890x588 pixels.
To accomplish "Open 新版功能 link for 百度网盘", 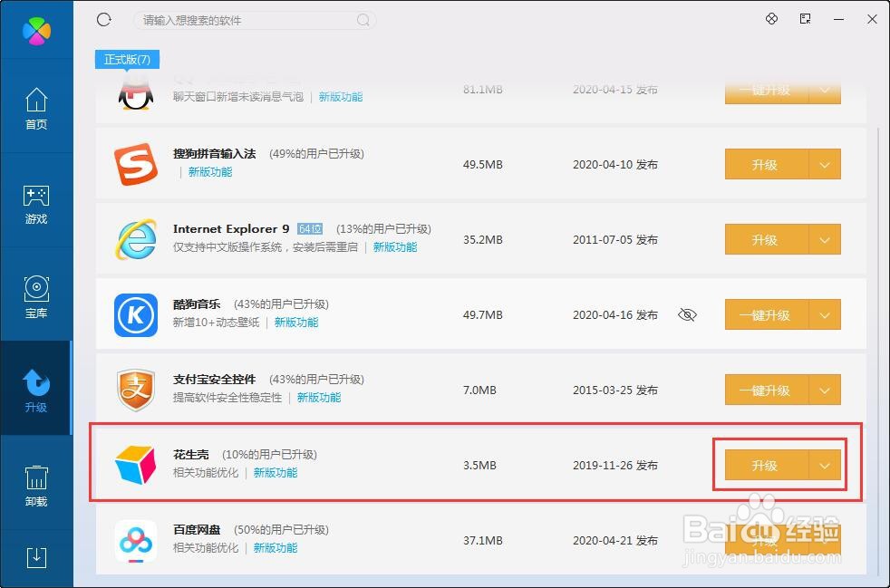I will coord(276,548).
